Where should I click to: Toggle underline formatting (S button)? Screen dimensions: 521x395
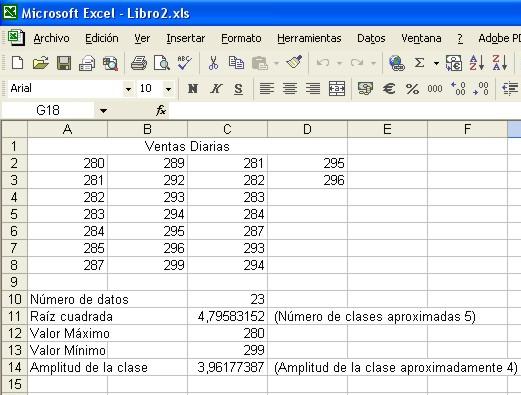point(238,89)
